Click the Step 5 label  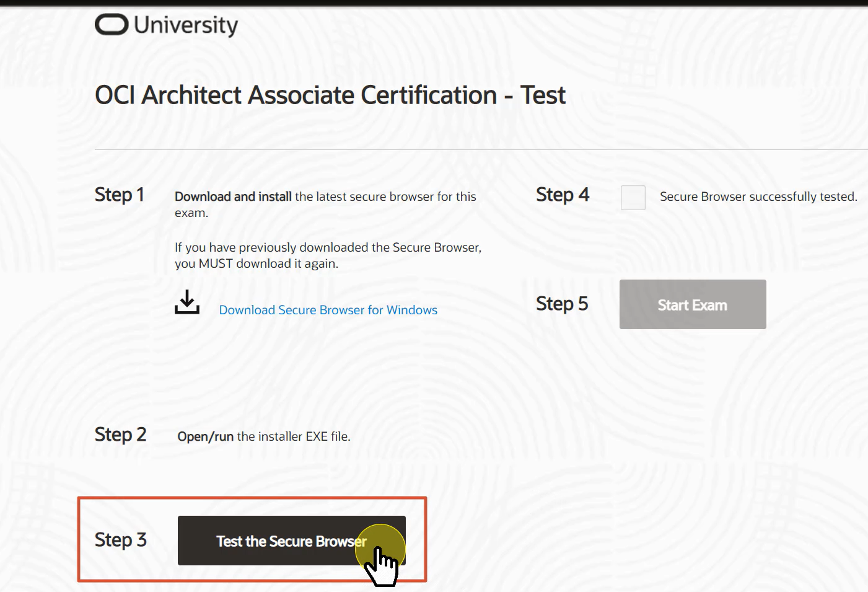(x=561, y=304)
